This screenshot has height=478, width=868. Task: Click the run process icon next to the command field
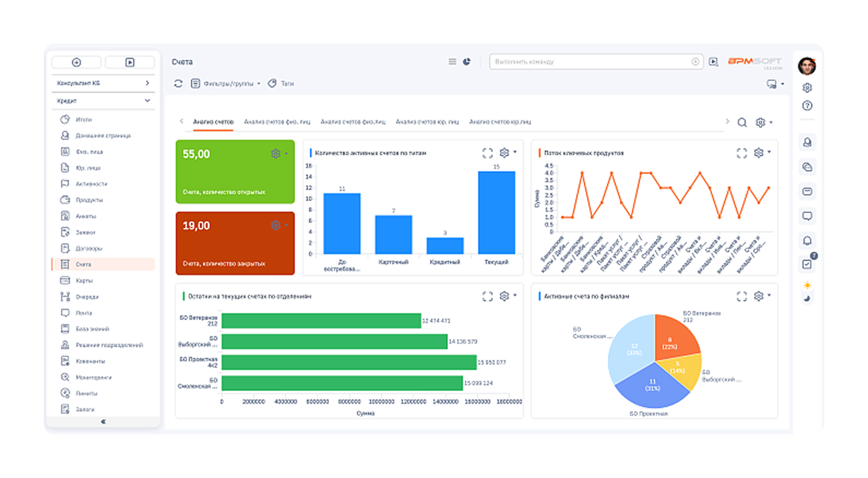point(714,62)
